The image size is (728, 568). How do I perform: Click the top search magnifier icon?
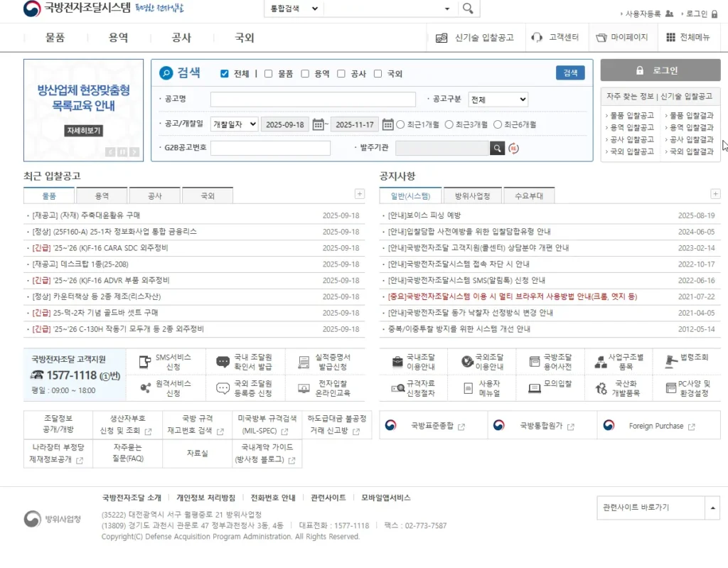(468, 9)
